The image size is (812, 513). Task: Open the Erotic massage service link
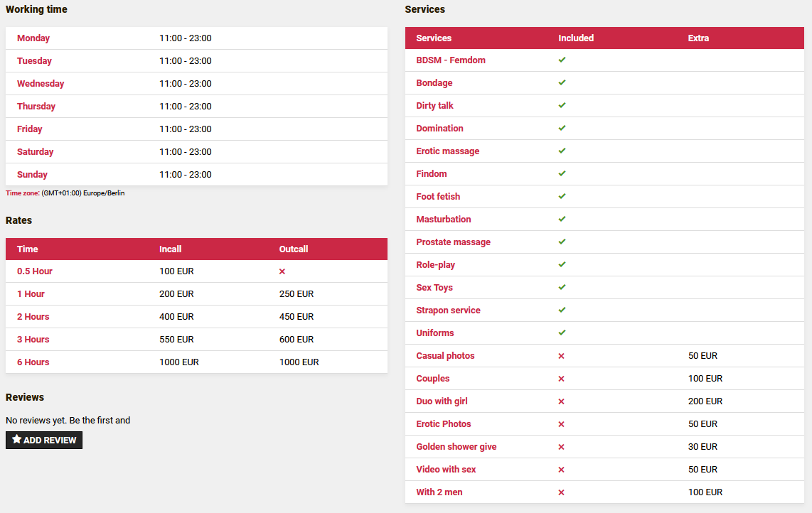[x=447, y=151]
